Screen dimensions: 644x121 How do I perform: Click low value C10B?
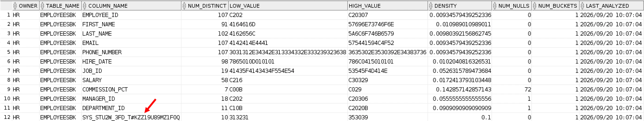[236, 108]
